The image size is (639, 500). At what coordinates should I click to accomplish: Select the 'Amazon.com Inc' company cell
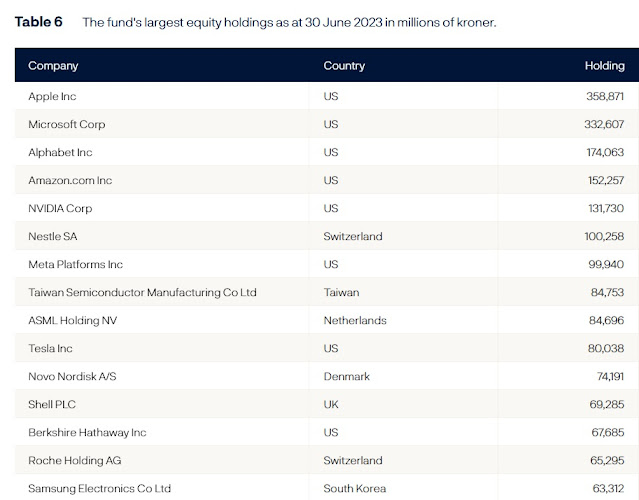coord(70,180)
